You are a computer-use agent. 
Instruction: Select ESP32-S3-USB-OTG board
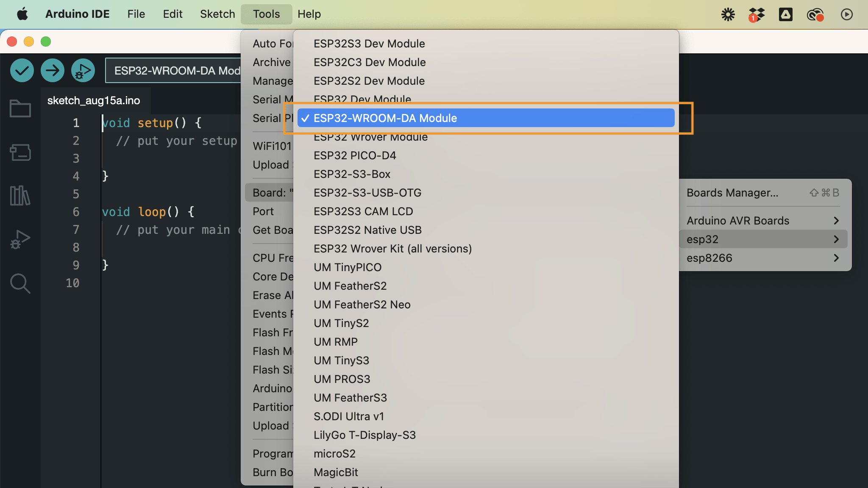486,193
